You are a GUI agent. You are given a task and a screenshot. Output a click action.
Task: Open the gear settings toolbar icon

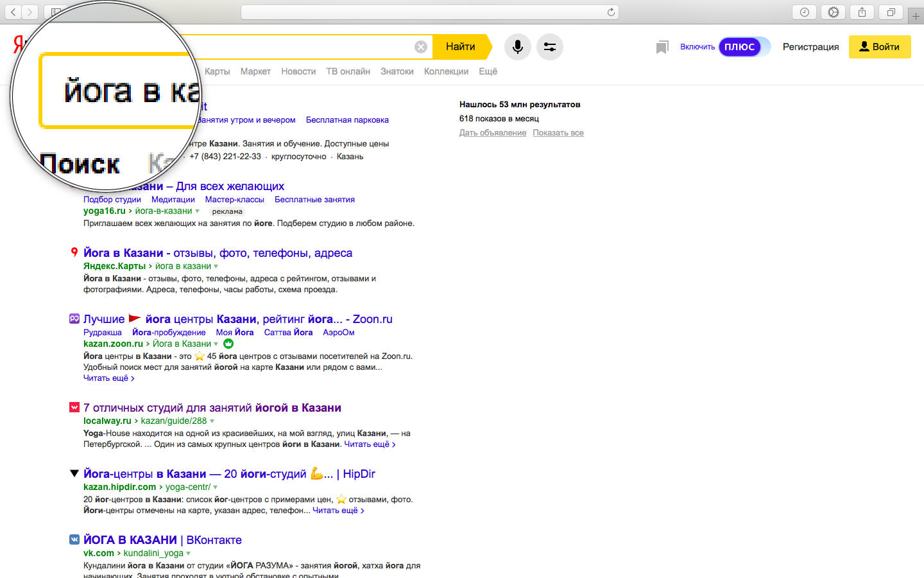(x=833, y=12)
